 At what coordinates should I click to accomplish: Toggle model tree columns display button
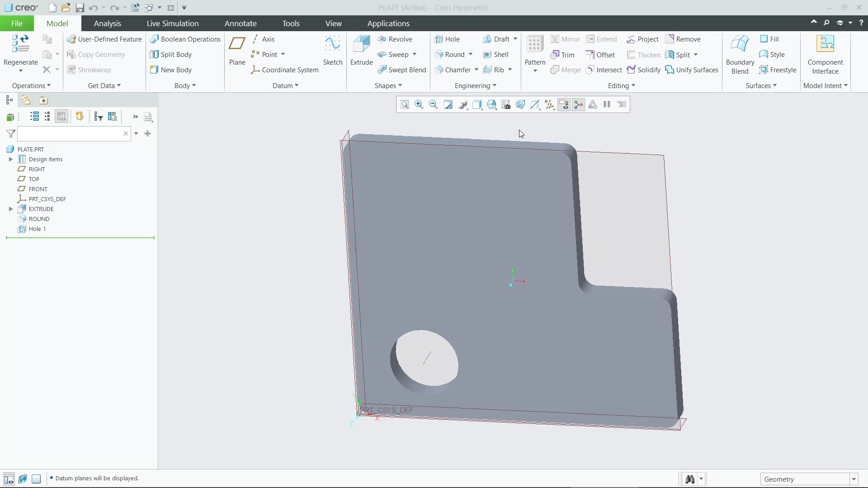coord(61,117)
